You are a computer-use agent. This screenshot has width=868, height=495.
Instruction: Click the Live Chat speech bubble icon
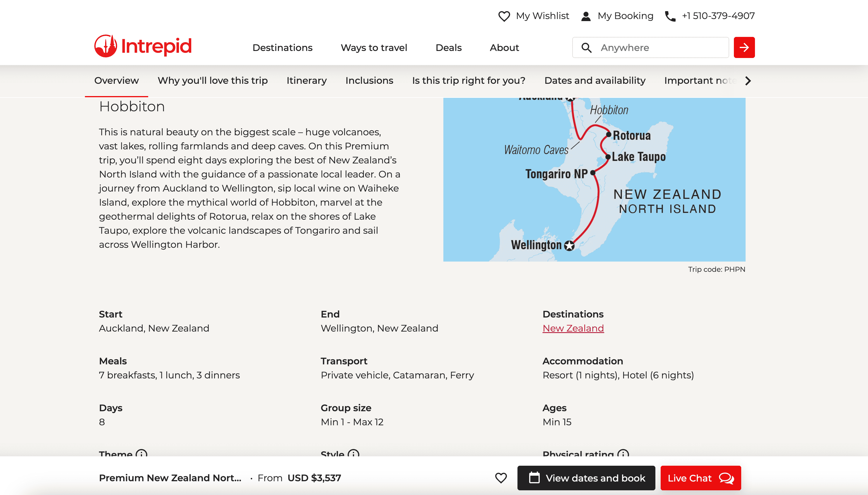point(725,478)
